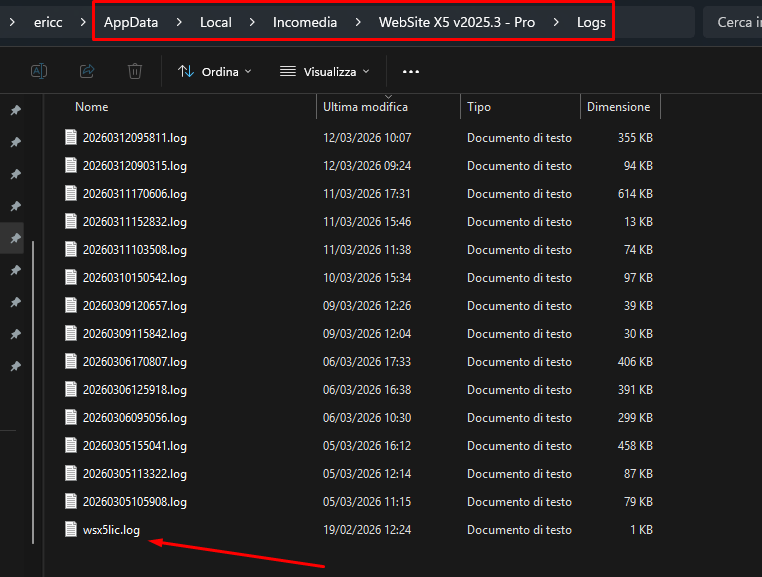The image size is (762, 577).
Task: Click the sidebar vertical scrollbar
Action: [x=33, y=390]
